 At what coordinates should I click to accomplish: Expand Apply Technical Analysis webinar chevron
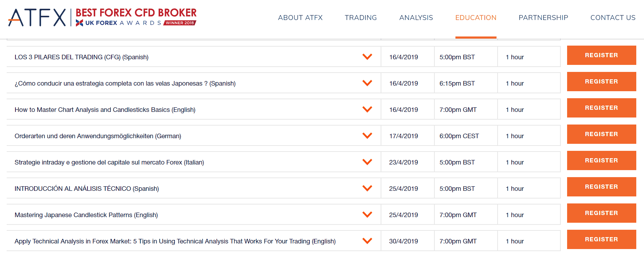tap(367, 241)
